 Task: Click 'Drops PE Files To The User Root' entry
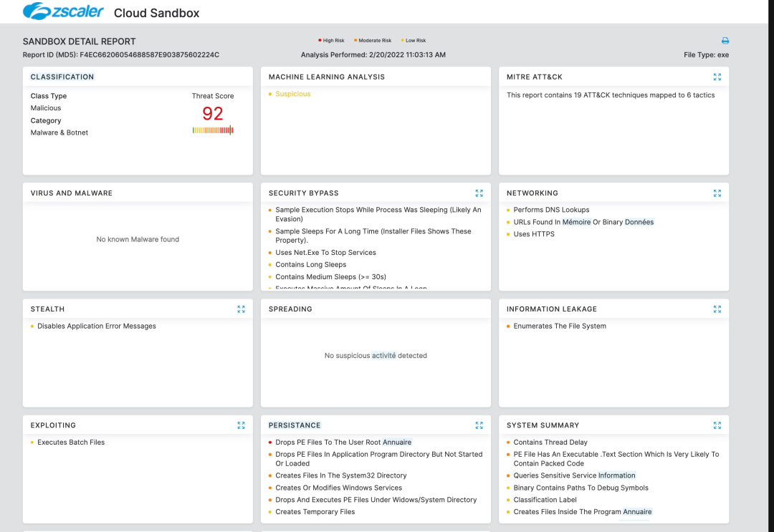tap(343, 442)
